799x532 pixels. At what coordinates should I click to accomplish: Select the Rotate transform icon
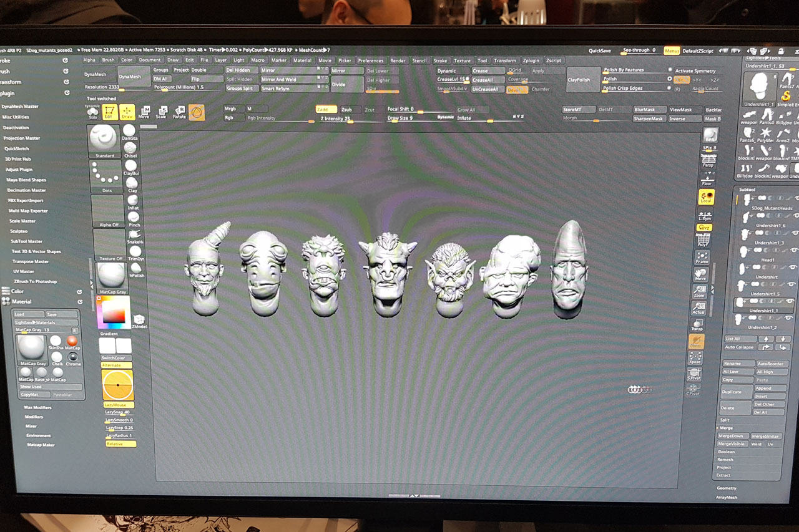pyautogui.click(x=179, y=113)
